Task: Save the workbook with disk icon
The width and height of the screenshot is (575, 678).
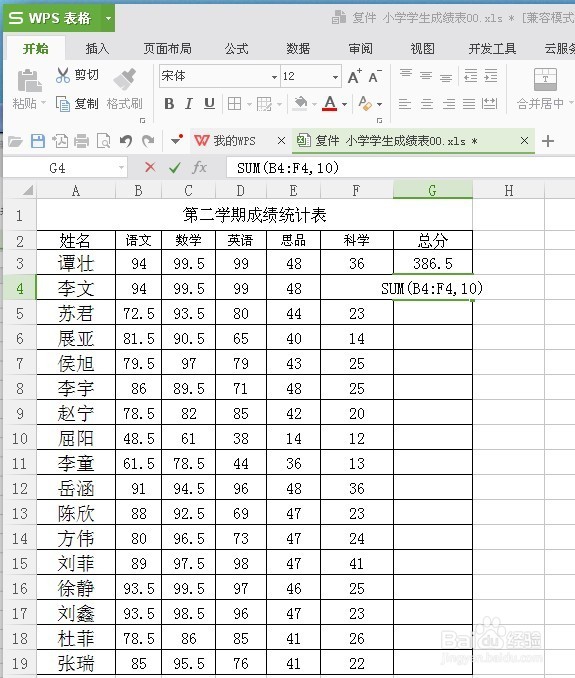Action: click(38, 141)
